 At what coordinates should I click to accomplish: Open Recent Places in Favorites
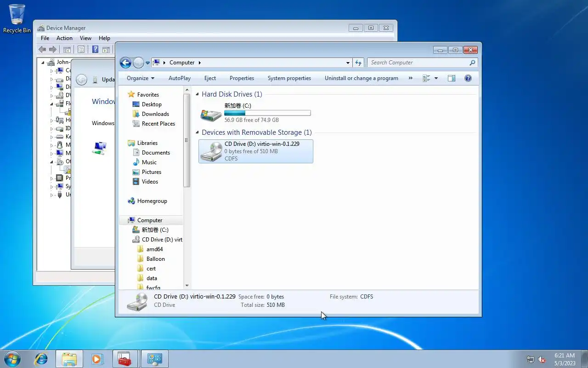tap(158, 124)
